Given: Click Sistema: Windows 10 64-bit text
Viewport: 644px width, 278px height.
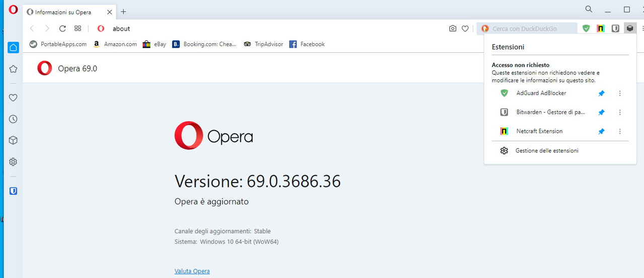Looking at the screenshot, I should click(226, 242).
